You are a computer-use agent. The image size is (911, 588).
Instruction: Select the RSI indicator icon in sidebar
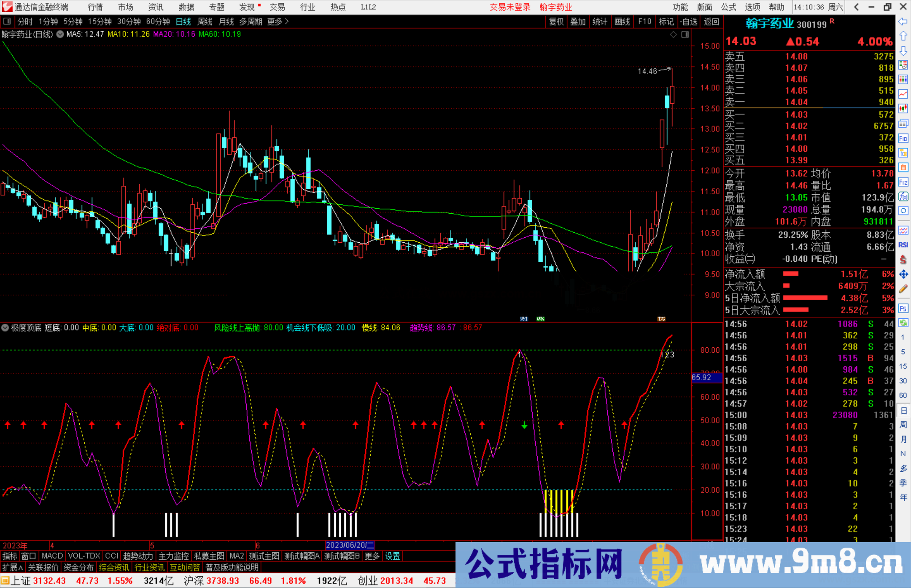click(x=903, y=245)
